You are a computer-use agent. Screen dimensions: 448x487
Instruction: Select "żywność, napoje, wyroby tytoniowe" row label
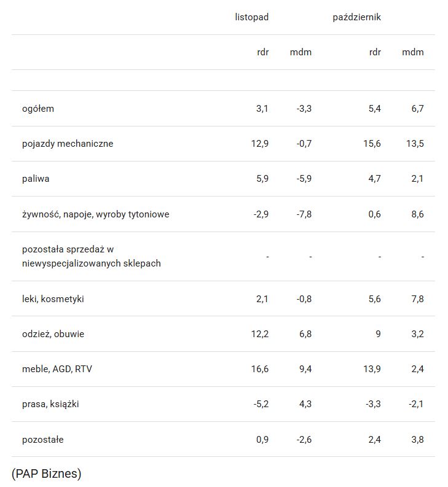tap(95, 214)
